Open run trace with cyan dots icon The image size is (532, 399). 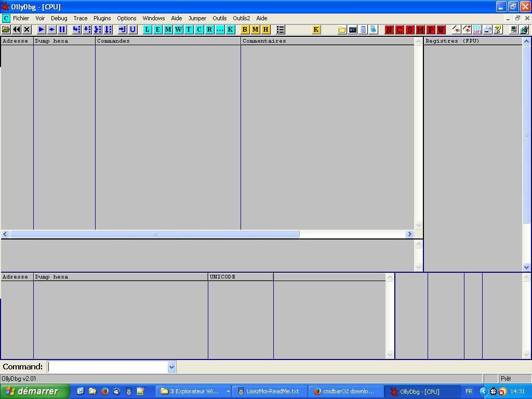[x=220, y=30]
